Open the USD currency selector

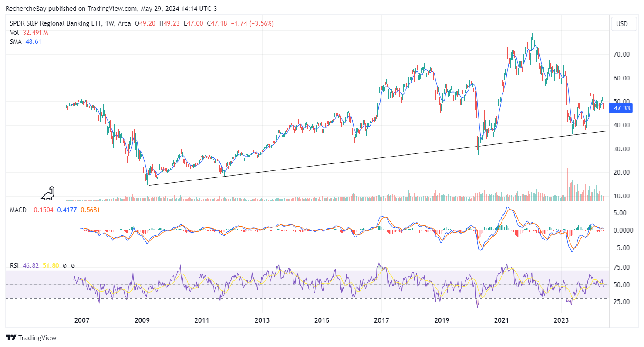[622, 24]
